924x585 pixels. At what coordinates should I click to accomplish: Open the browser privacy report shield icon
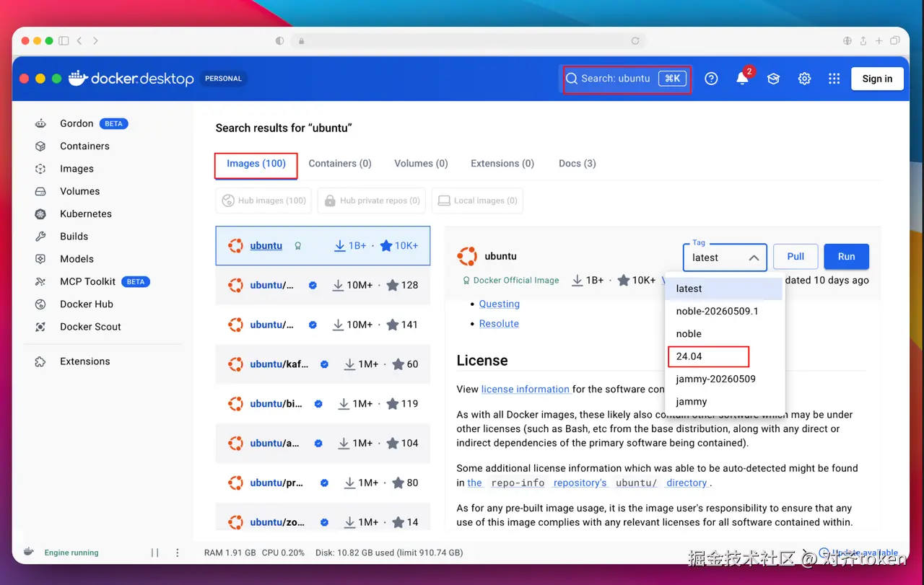point(279,41)
